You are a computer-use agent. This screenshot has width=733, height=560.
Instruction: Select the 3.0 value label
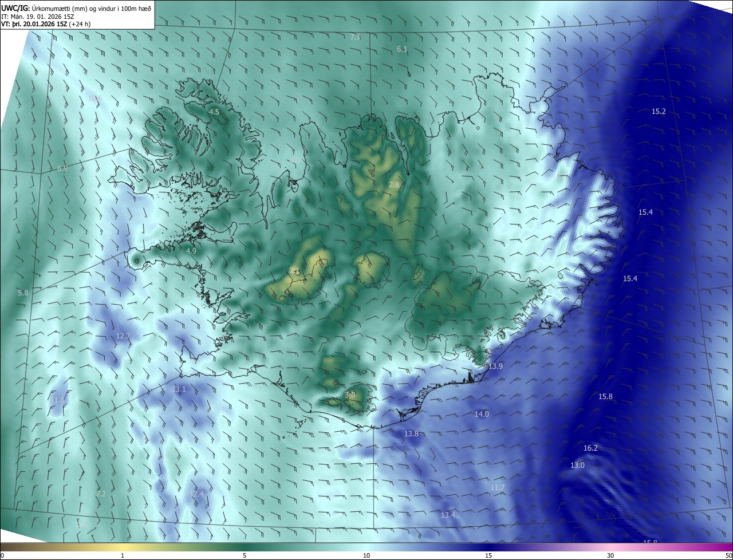(350, 395)
